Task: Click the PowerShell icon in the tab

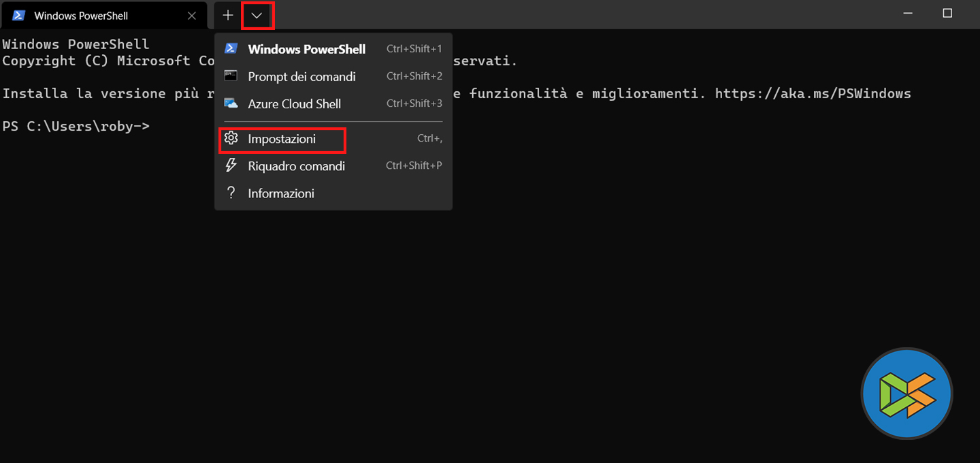Action: coord(18,15)
